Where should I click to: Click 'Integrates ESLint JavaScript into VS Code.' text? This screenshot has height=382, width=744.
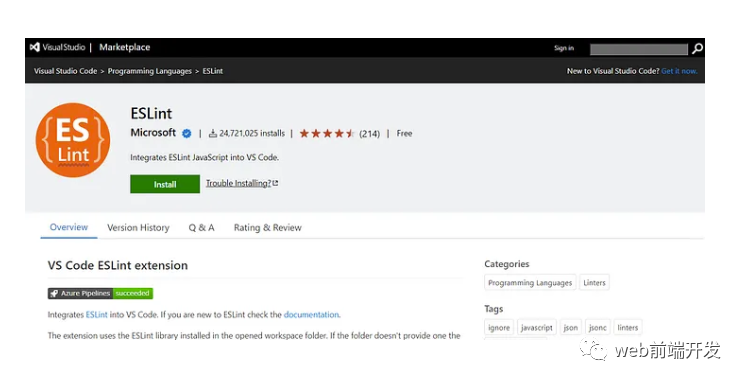(x=205, y=158)
